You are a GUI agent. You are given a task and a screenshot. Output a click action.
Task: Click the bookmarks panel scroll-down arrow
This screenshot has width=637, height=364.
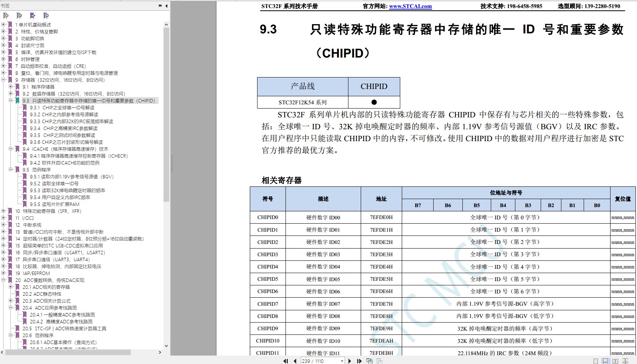coord(166,346)
